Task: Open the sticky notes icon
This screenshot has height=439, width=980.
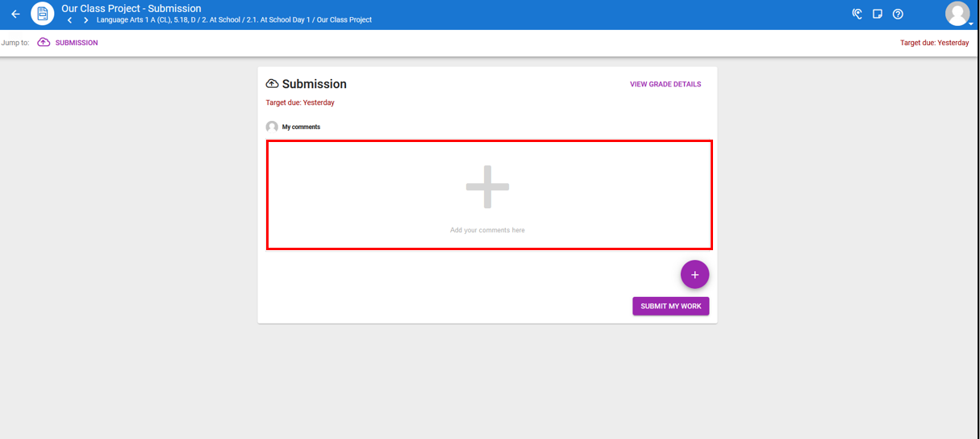Action: click(x=878, y=14)
